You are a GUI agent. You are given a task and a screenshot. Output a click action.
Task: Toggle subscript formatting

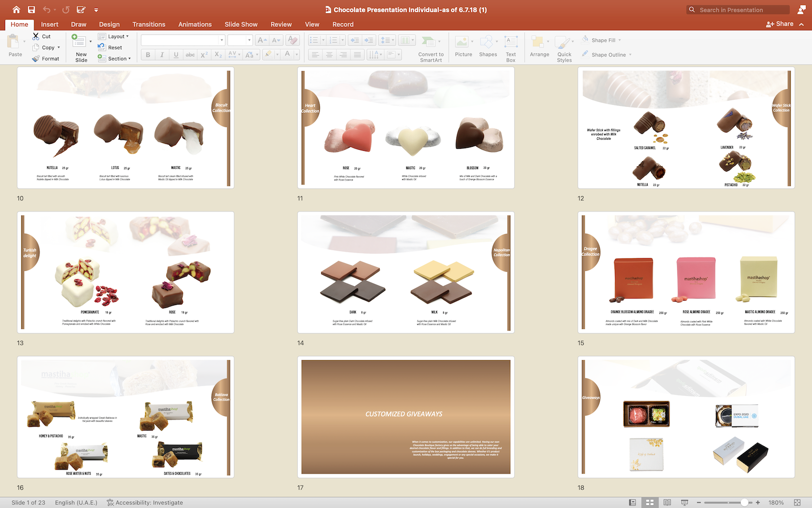(218, 55)
